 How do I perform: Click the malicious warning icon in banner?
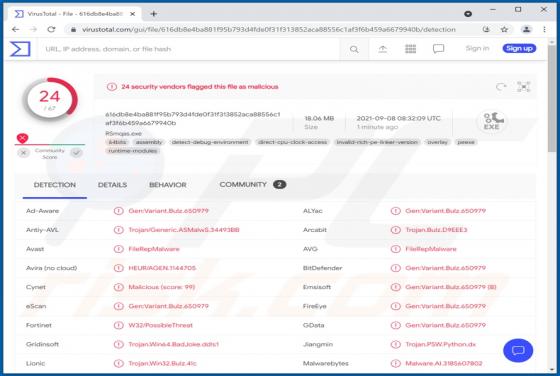pos(112,87)
